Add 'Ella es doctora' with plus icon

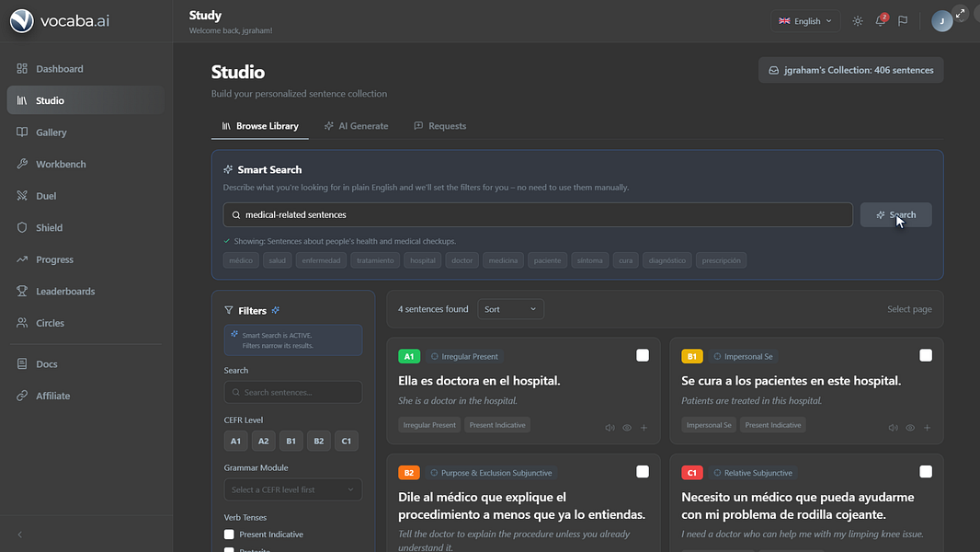click(x=644, y=428)
